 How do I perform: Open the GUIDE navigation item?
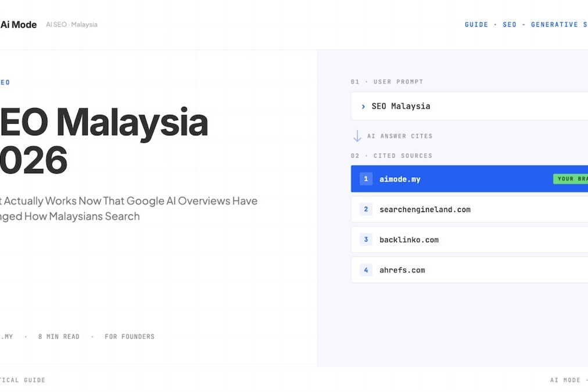tap(476, 24)
